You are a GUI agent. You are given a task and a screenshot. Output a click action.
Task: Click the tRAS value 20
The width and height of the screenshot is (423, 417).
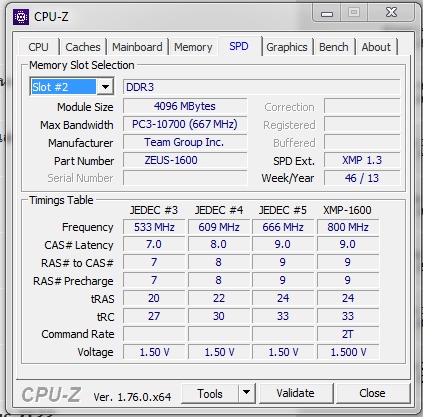pos(154,298)
